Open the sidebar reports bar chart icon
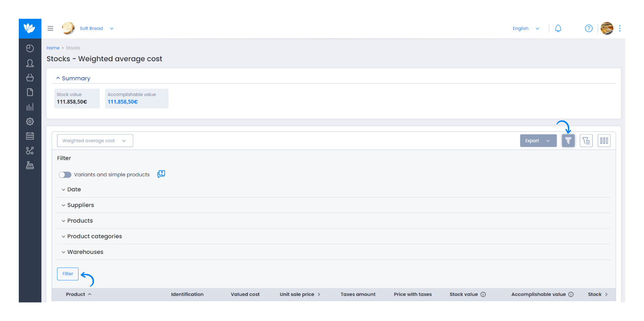644x321 pixels. click(30, 107)
